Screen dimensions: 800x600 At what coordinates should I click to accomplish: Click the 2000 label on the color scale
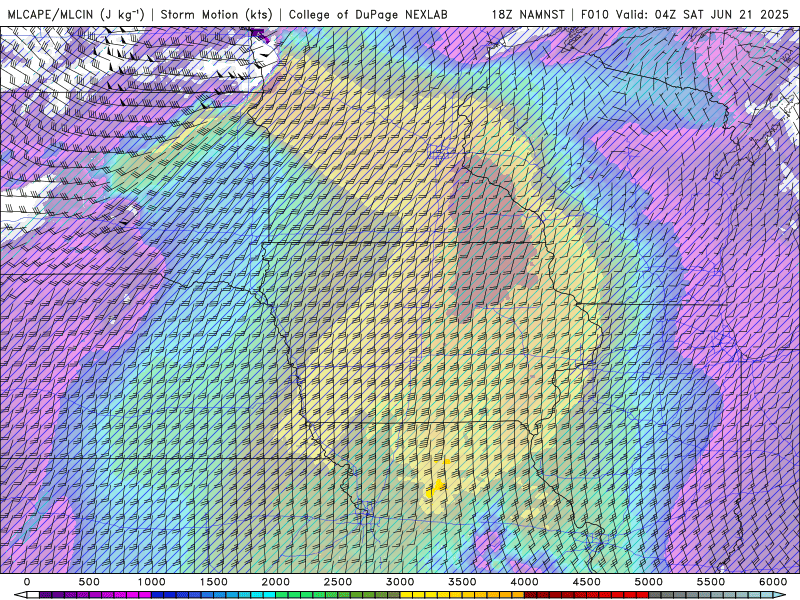(x=276, y=582)
